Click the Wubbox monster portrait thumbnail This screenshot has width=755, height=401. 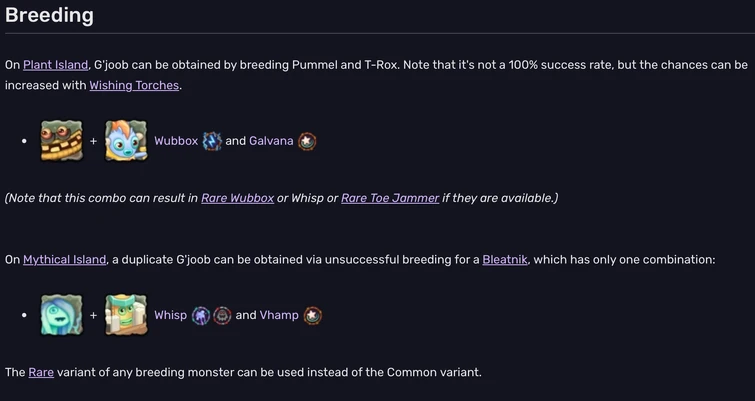click(x=61, y=141)
